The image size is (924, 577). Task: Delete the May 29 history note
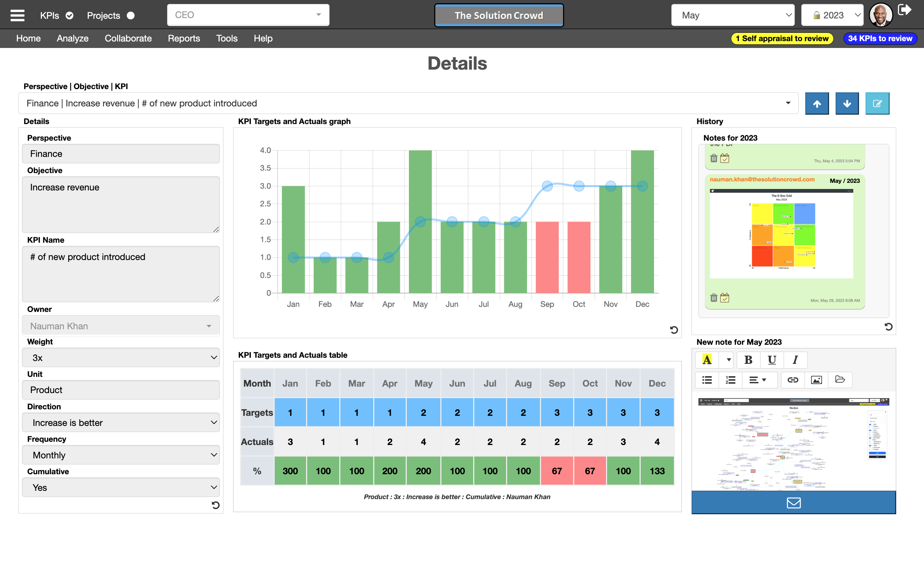[714, 297]
